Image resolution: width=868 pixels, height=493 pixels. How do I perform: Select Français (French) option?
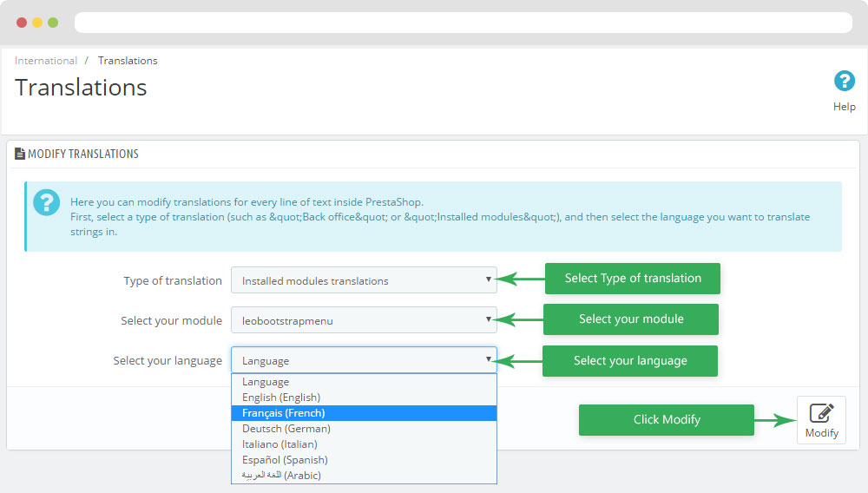[364, 413]
